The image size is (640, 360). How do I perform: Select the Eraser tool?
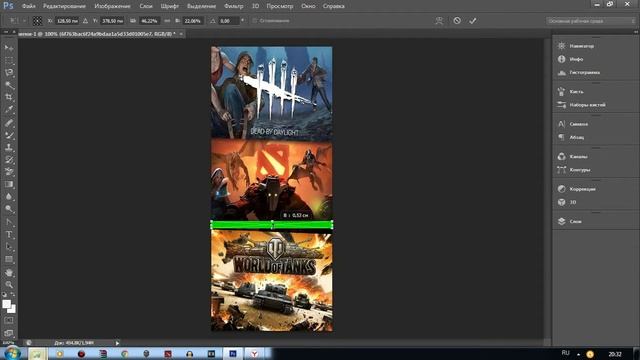[x=9, y=171]
